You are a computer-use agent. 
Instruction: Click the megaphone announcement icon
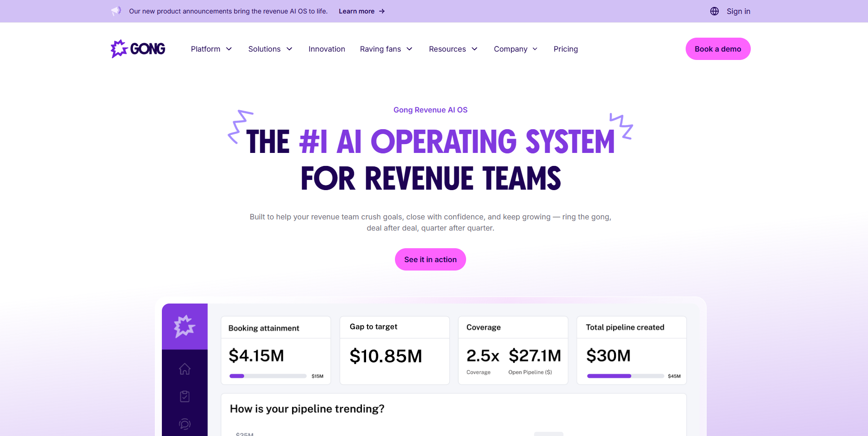point(116,11)
